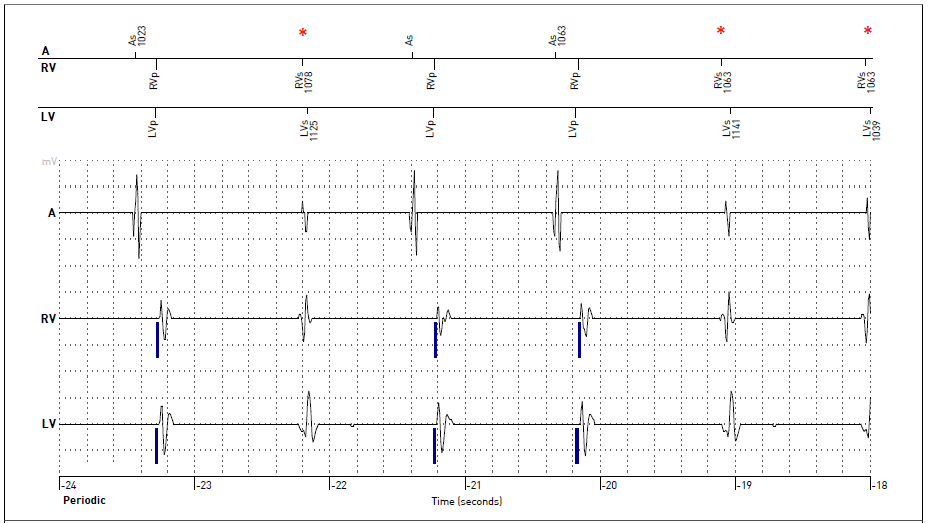Click the atrial EGM complex beneath As 1023
Image resolution: width=928 pixels, height=523 pixels.
[137, 214]
